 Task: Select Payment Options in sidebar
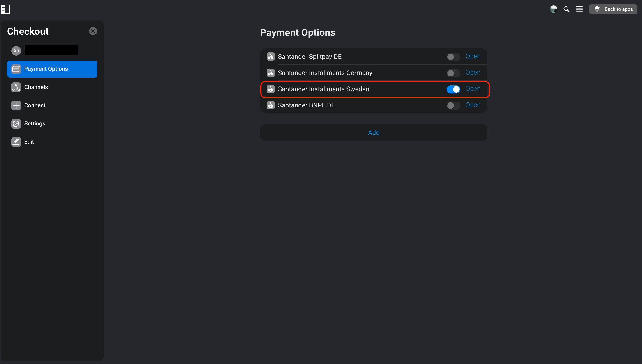coord(52,69)
